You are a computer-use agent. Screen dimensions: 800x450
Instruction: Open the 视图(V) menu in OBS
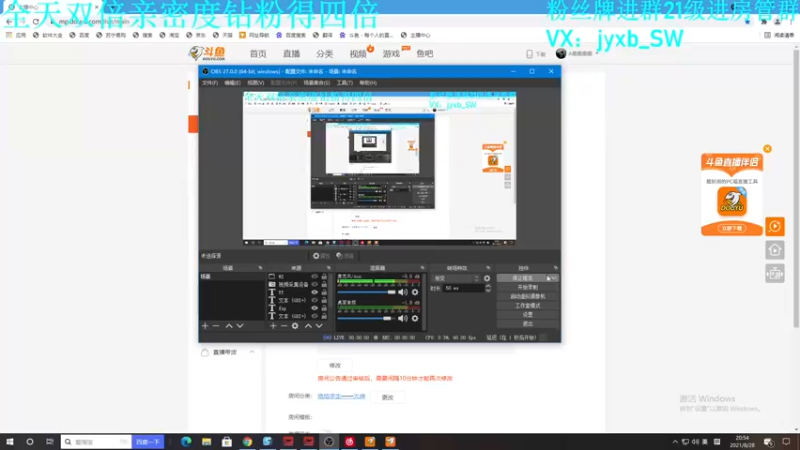coord(256,83)
